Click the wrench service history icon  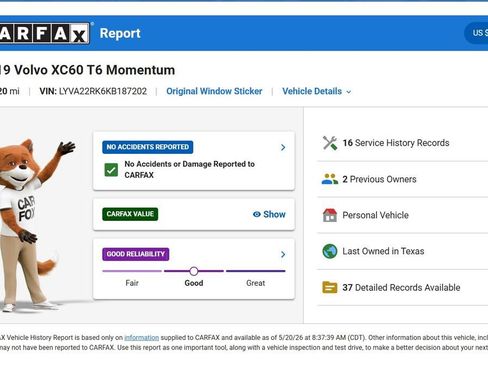pos(330,143)
